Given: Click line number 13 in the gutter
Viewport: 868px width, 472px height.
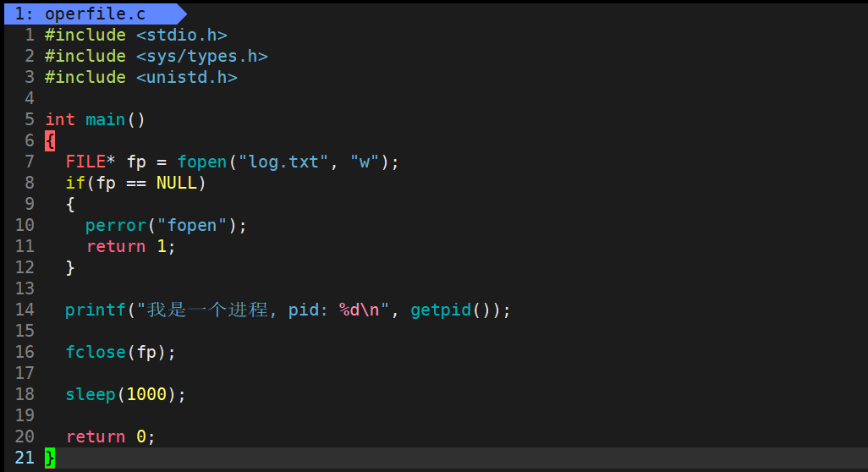Looking at the screenshot, I should click(25, 288).
